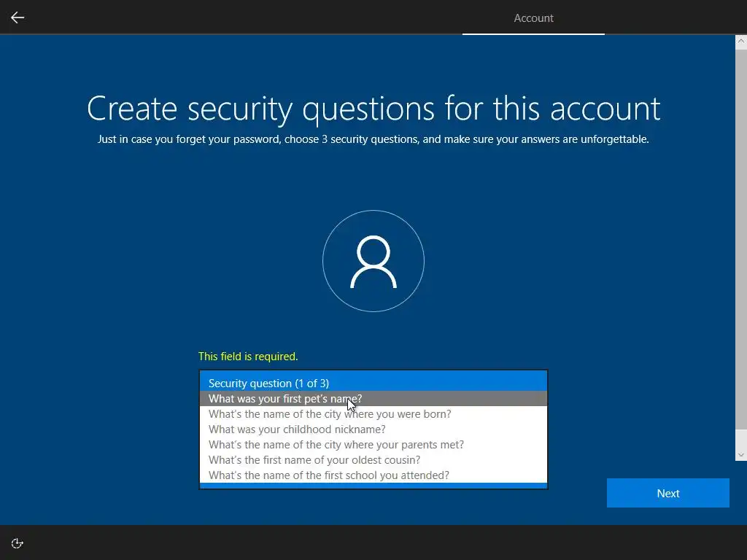Open the Ease of Access icon
The image size is (747, 560).
[x=18, y=543]
